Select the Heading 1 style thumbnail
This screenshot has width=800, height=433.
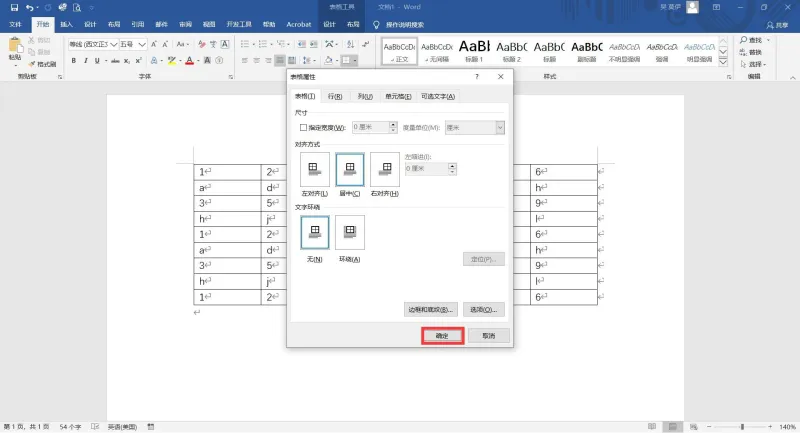[474, 51]
